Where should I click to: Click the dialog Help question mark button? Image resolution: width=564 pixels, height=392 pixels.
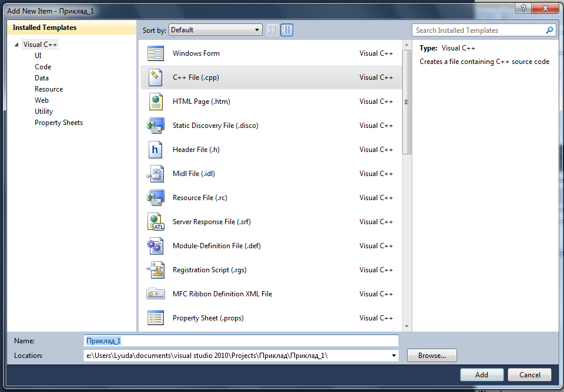[523, 8]
